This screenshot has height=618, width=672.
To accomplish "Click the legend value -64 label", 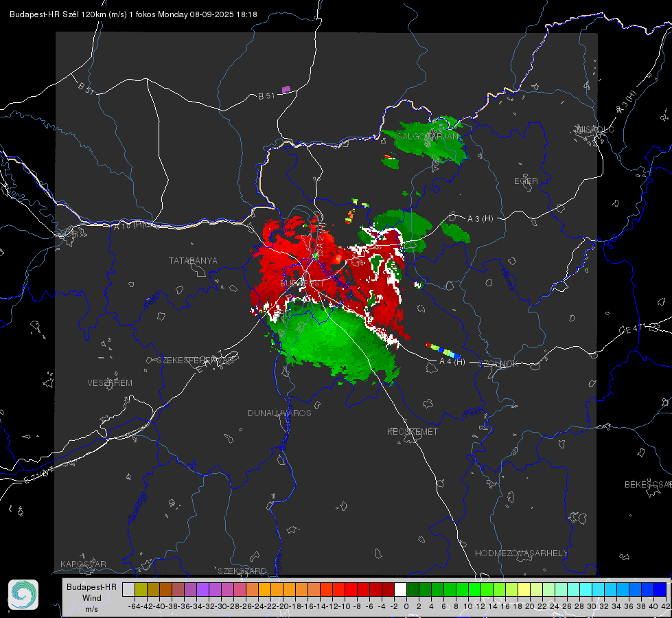I will tap(135, 606).
